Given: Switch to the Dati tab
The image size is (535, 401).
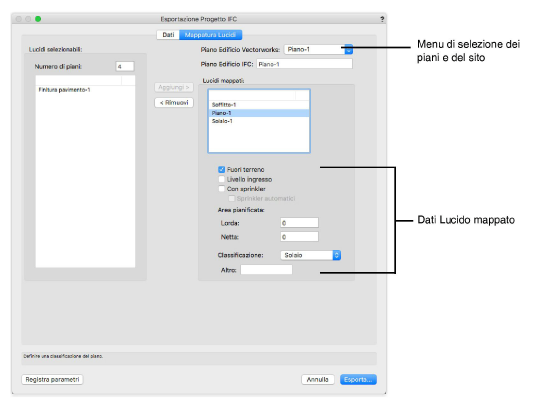Looking at the screenshot, I should pyautogui.click(x=168, y=35).
